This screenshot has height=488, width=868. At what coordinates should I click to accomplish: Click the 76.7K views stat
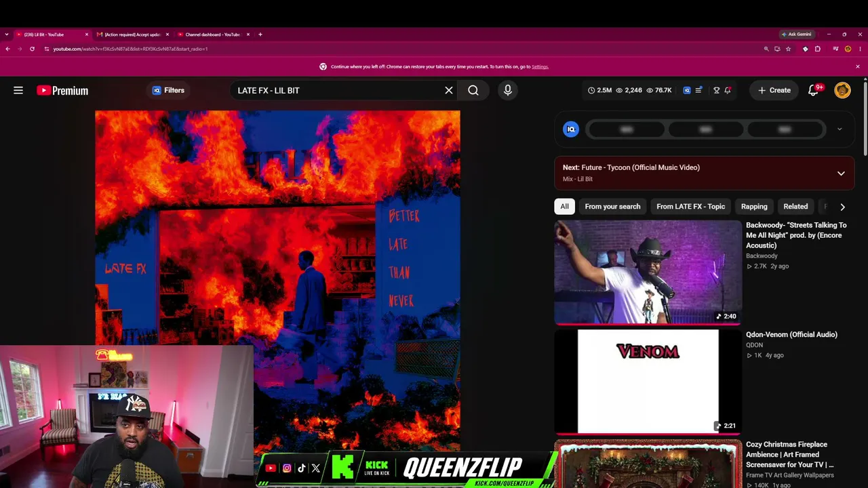[x=659, y=90]
